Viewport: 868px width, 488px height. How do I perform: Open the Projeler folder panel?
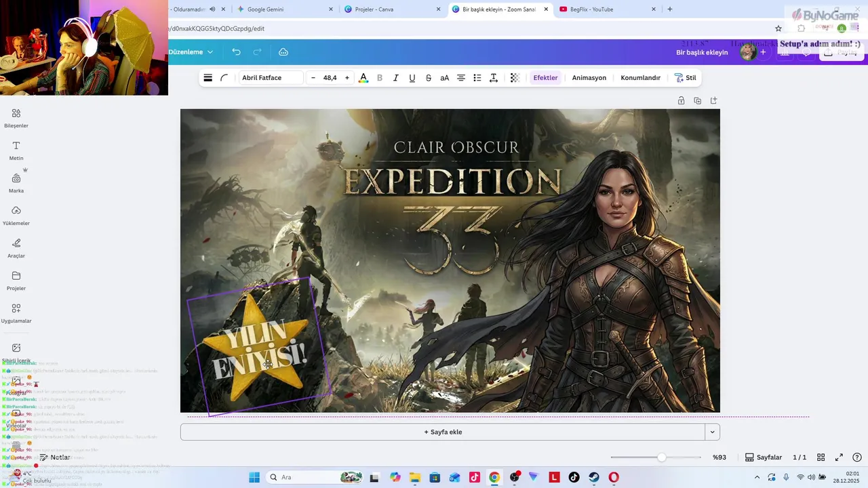pos(16,281)
